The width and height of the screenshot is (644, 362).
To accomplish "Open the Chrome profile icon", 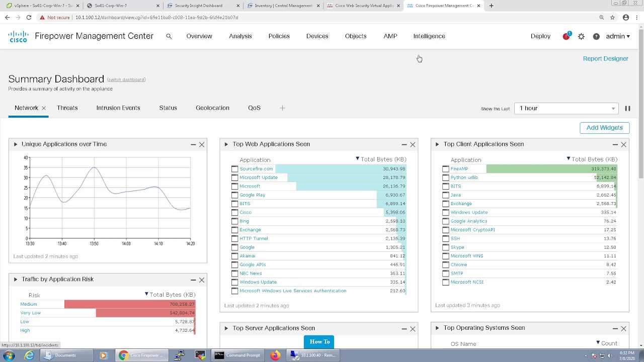I will tap(626, 17).
